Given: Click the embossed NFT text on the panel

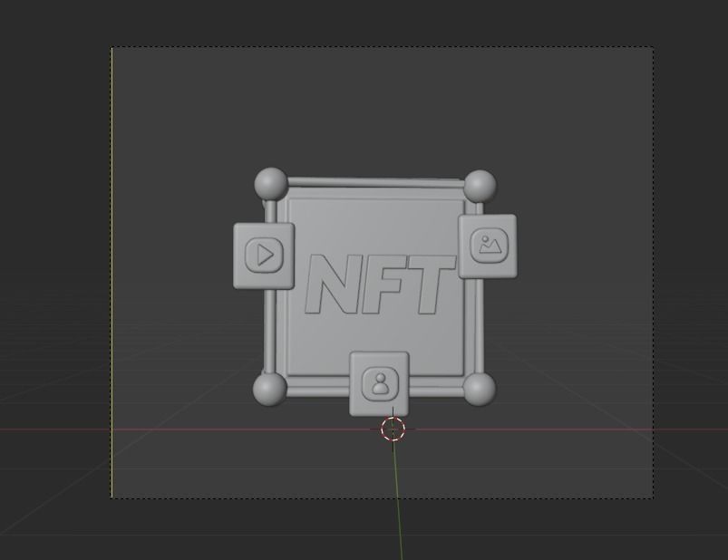Looking at the screenshot, I should (380, 284).
